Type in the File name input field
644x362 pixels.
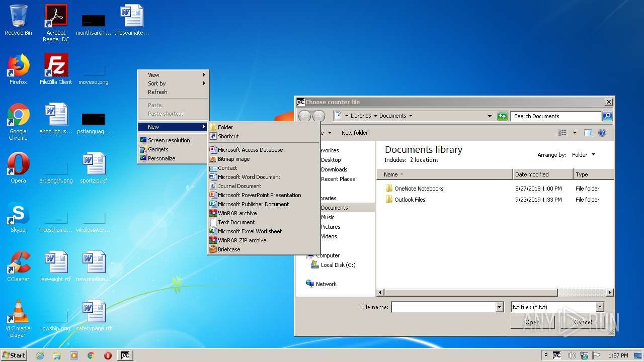(x=443, y=307)
